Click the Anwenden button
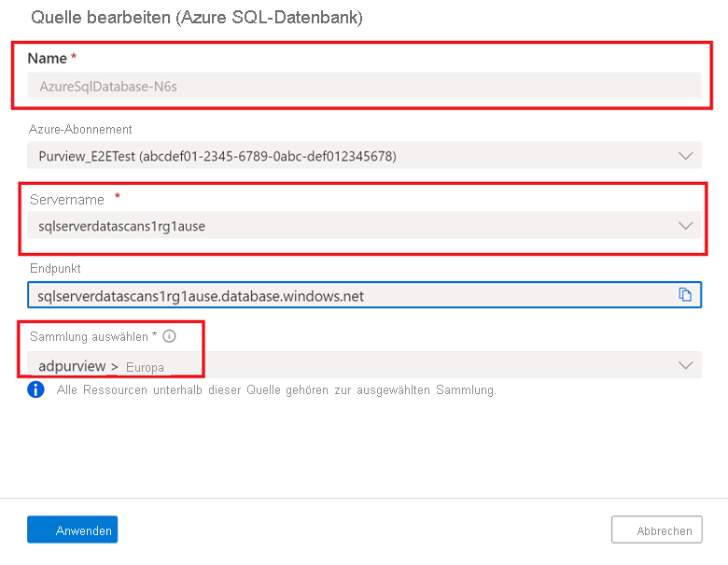The image size is (728, 565). click(73, 530)
